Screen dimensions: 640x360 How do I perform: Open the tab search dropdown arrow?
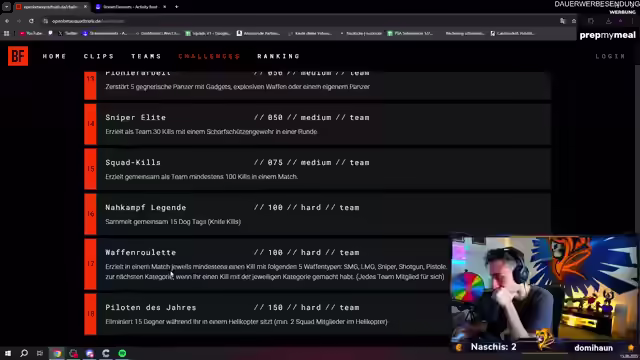pyautogui.click(x=7, y=7)
